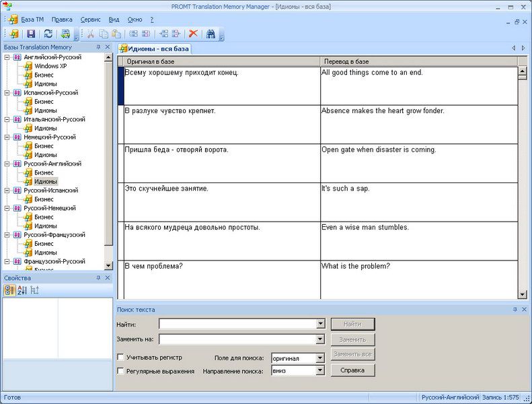Image resolution: width=532 pixels, height=404 pixels.
Task: Switch Properties panel to categorized view icon
Action: point(10,290)
